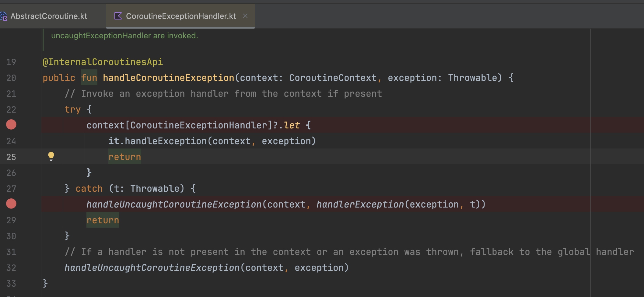Click the Kotlin file icon on CoroutineExceptionHandler.kt tab
644x297 pixels.
pos(118,16)
